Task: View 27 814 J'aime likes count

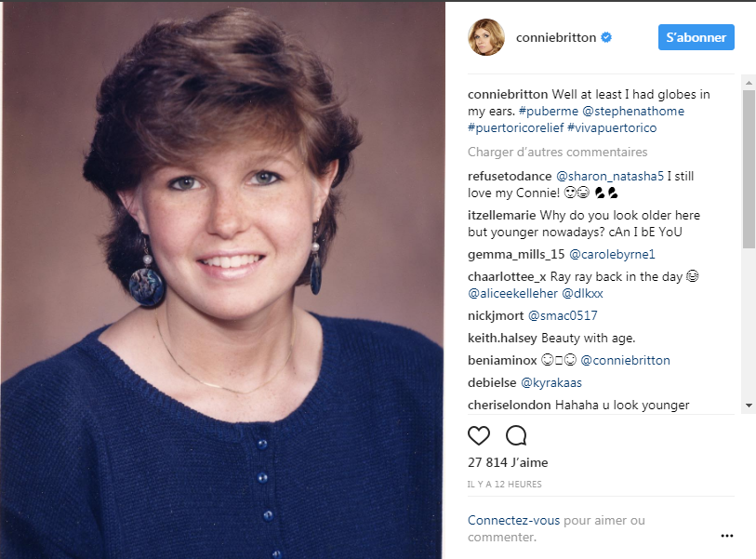Action: [508, 462]
